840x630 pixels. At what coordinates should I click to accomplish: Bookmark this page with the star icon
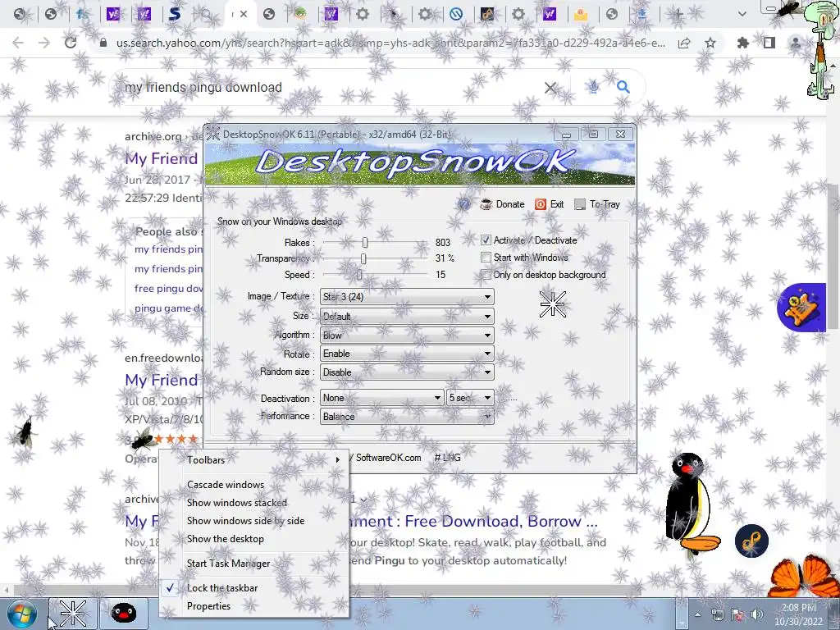[710, 43]
